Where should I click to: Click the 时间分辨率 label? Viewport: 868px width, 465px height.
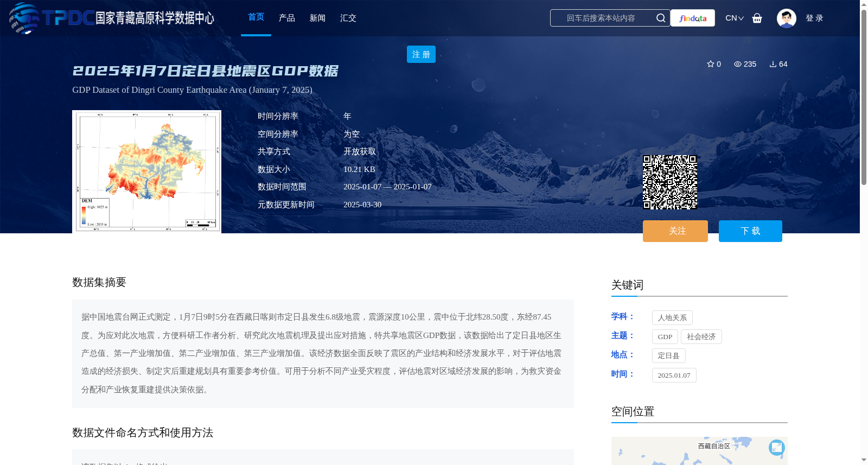click(x=278, y=116)
